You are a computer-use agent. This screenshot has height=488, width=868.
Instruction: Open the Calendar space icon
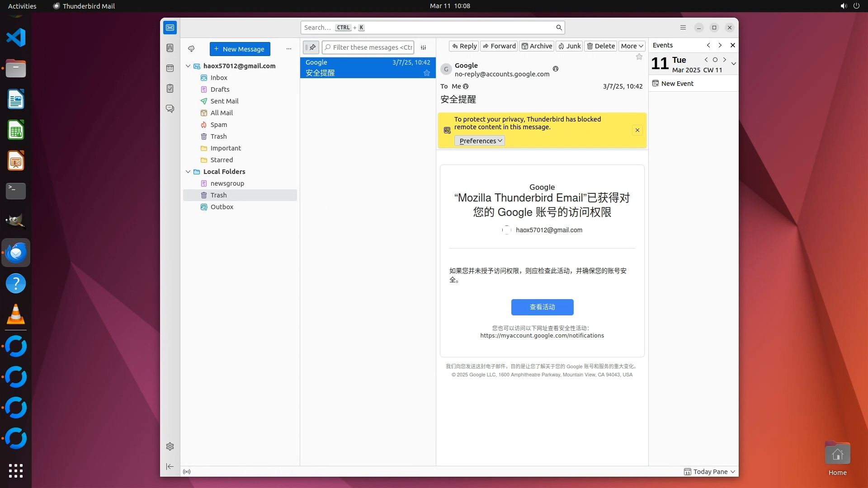coord(170,68)
